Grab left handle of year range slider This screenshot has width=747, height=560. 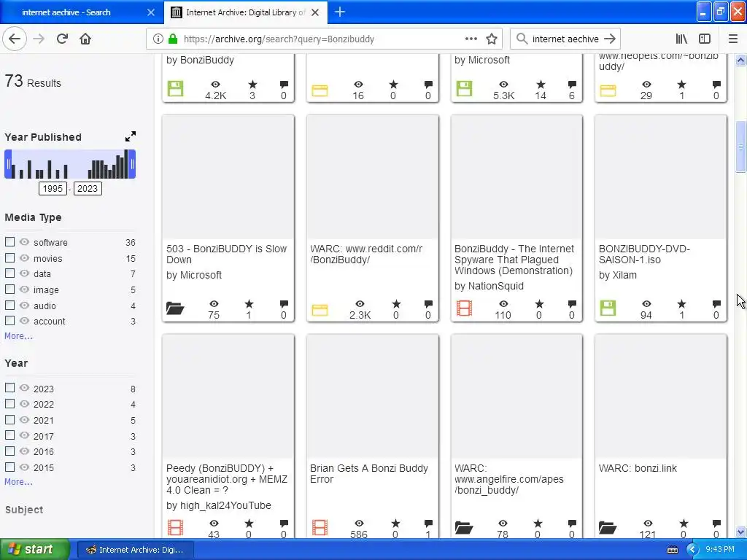[8, 164]
